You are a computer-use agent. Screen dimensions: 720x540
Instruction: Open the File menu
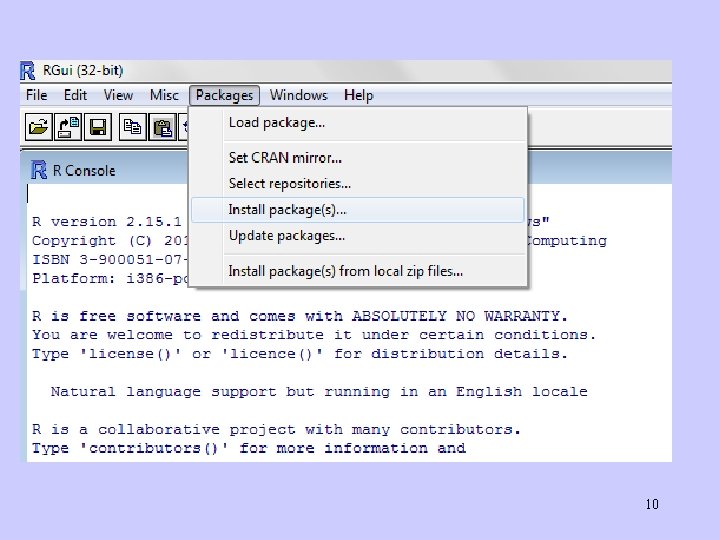37,95
